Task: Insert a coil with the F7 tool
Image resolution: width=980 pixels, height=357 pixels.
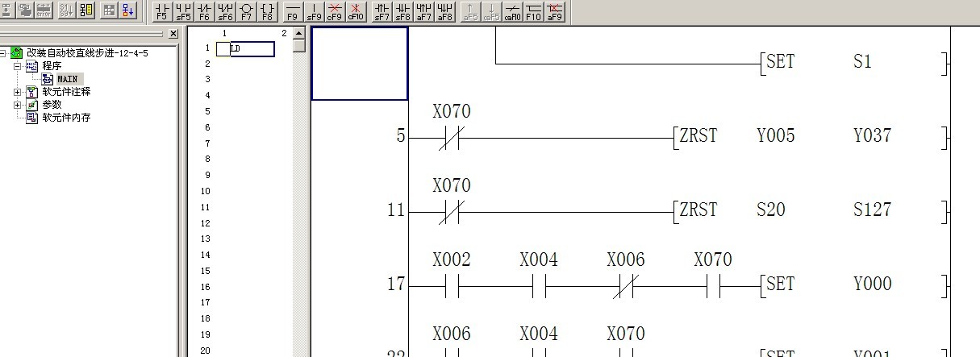Action: tap(247, 11)
